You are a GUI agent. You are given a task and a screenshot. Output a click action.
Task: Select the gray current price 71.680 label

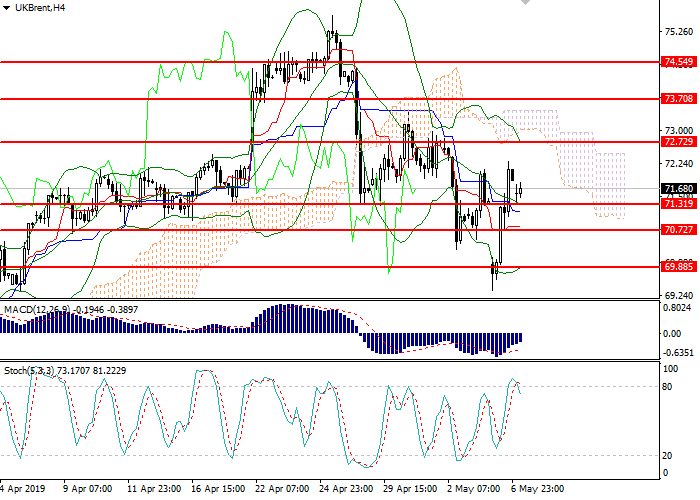[678, 188]
